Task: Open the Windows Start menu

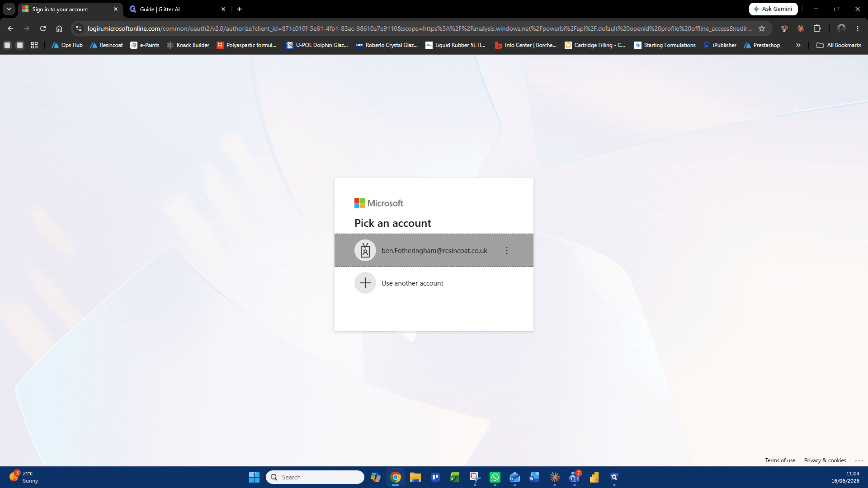Action: [254, 477]
